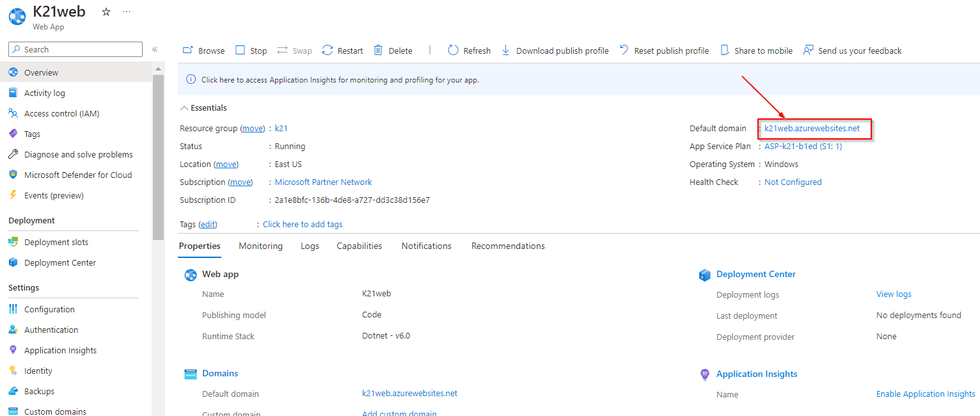Share the app to mobile
The width and height of the screenshot is (980, 416).
tap(755, 50)
